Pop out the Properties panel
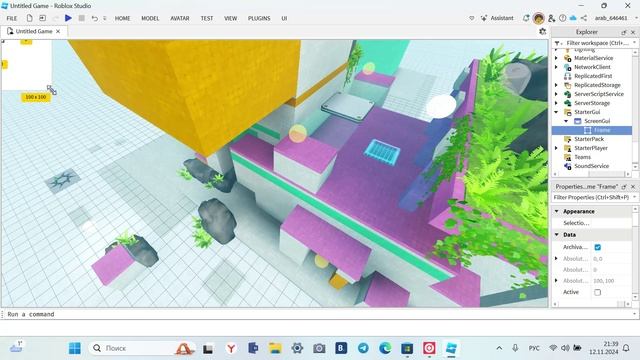640x360 pixels. pyautogui.click(x=624, y=187)
